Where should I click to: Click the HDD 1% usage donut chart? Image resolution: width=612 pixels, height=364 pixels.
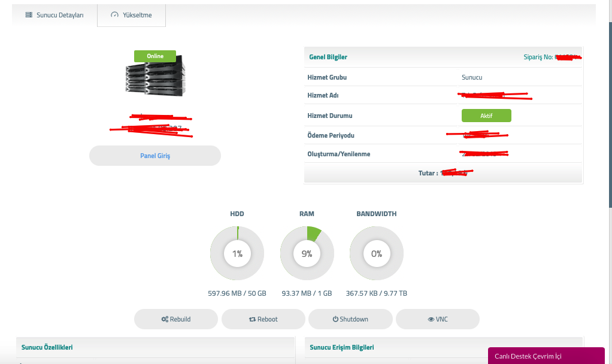coord(237,254)
